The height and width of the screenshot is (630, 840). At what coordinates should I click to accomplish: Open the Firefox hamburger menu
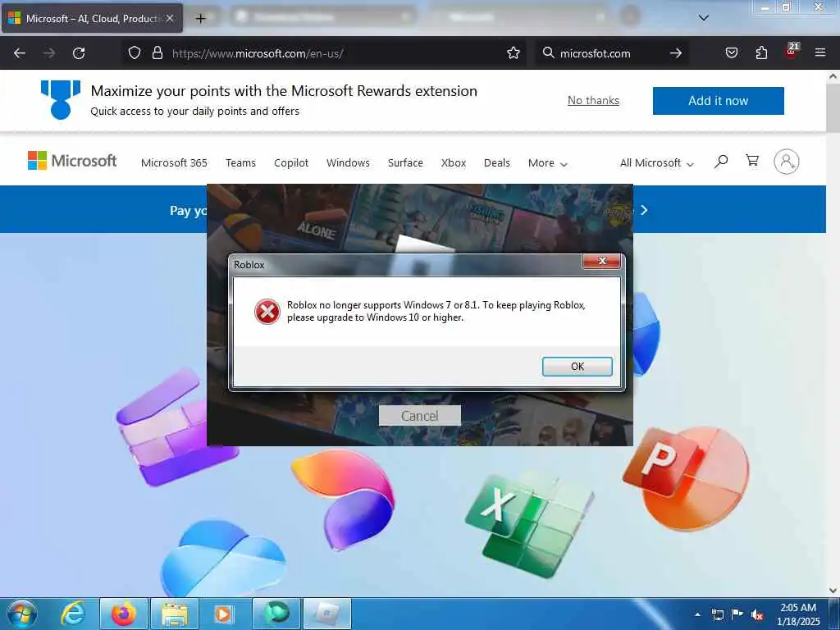[x=820, y=52]
